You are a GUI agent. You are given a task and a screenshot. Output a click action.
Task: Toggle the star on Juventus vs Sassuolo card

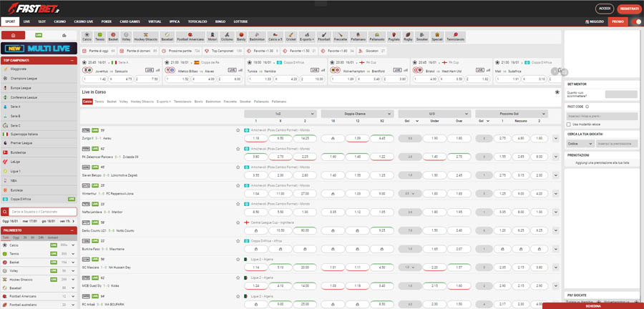84,62
